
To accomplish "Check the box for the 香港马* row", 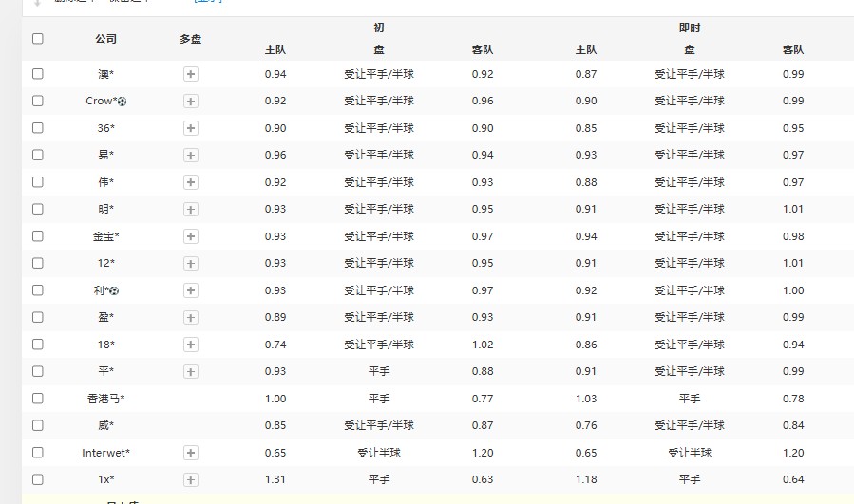I will [x=38, y=399].
